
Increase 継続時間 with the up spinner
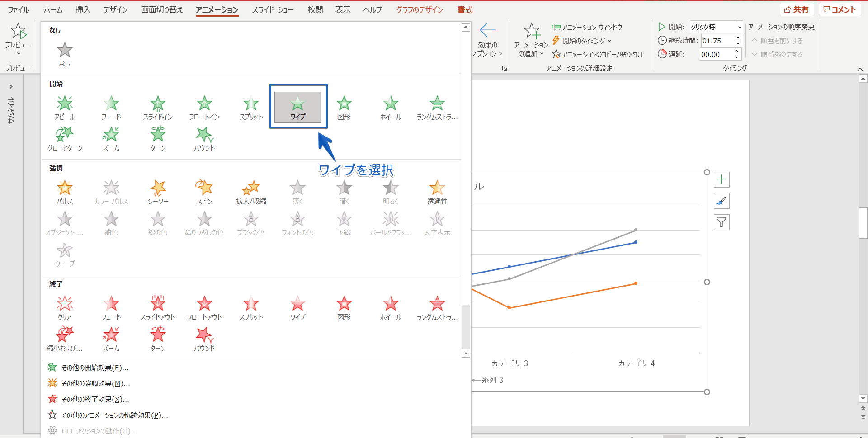[x=738, y=38]
